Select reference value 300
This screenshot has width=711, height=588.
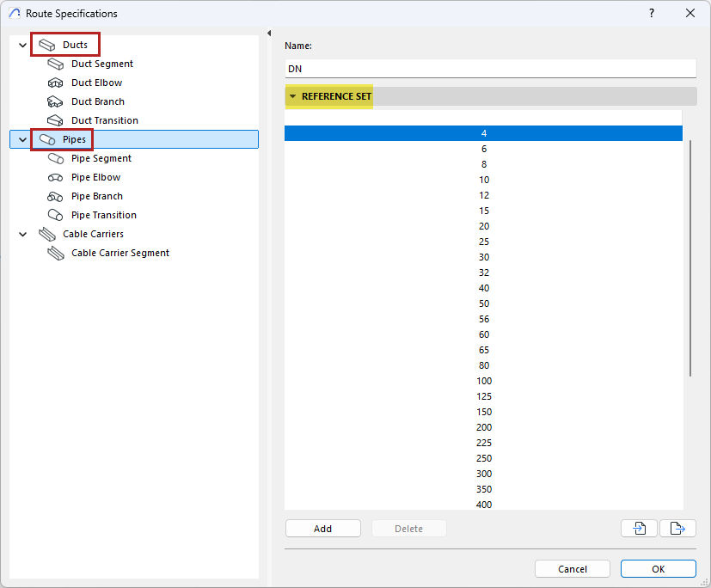483,474
